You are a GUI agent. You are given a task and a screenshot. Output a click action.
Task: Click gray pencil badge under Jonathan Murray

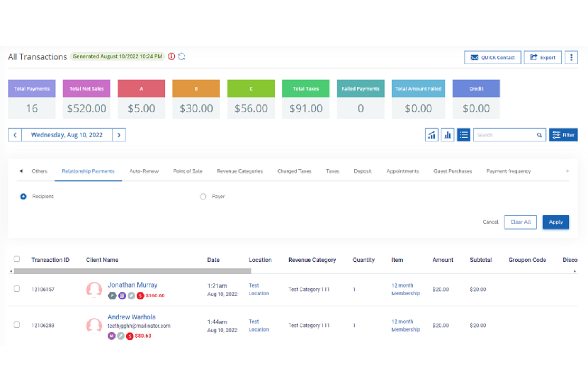pyautogui.click(x=131, y=295)
